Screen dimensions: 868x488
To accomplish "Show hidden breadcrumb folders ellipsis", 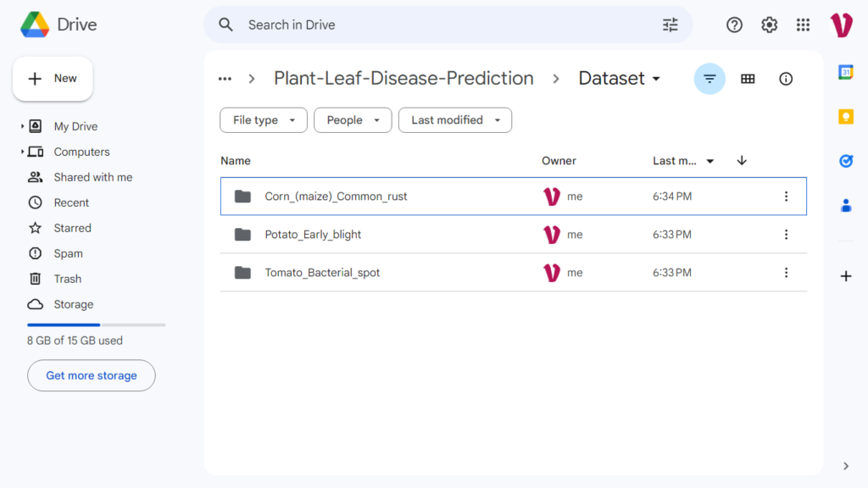I will [x=225, y=79].
